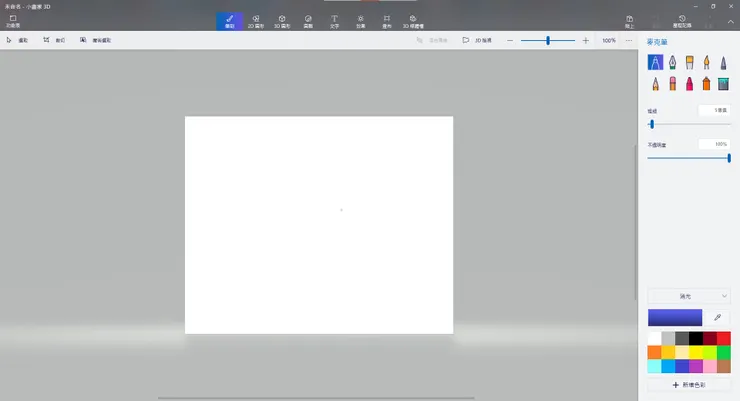Select the Spray can brush

[x=706, y=84]
